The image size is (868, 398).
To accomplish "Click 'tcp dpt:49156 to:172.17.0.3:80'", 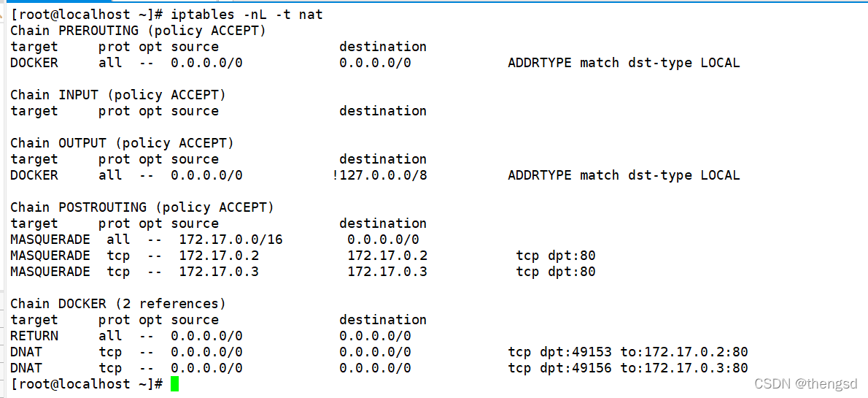I will pos(628,368).
